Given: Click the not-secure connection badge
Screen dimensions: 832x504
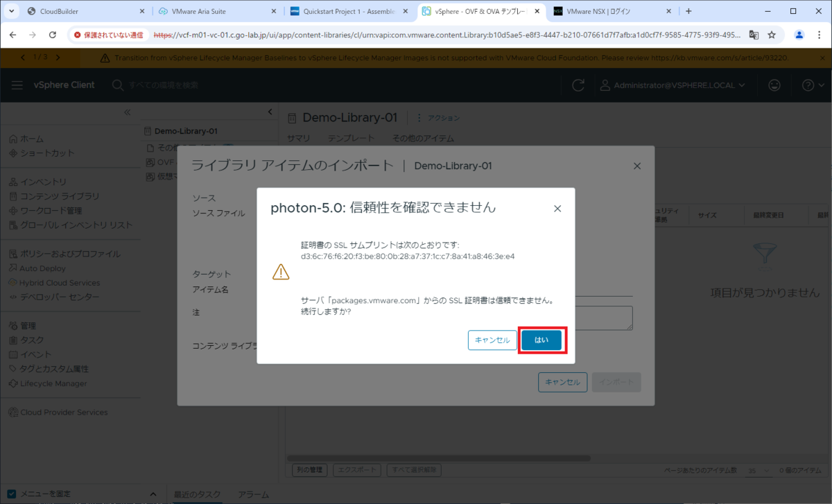Looking at the screenshot, I should click(109, 35).
